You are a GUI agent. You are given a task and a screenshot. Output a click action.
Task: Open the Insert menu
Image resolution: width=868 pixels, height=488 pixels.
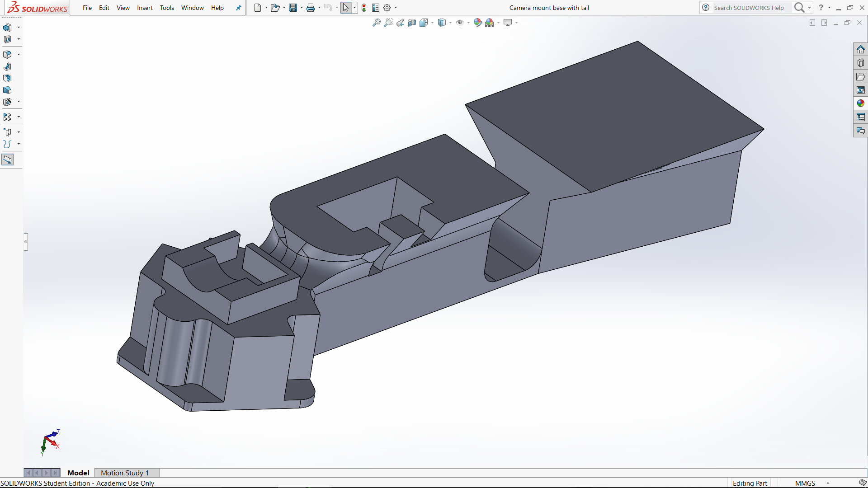tap(145, 8)
